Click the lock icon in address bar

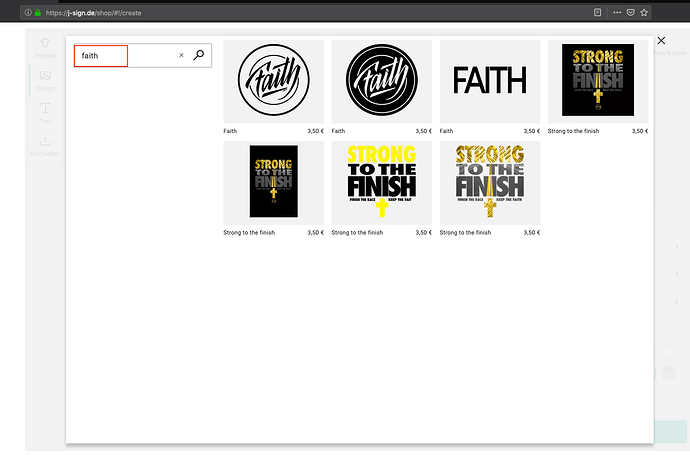[x=39, y=12]
